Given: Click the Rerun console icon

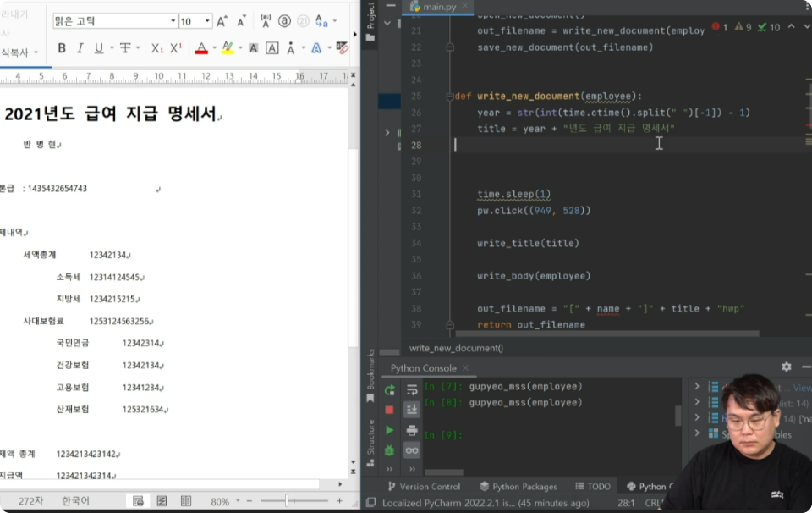Looking at the screenshot, I should [x=389, y=390].
